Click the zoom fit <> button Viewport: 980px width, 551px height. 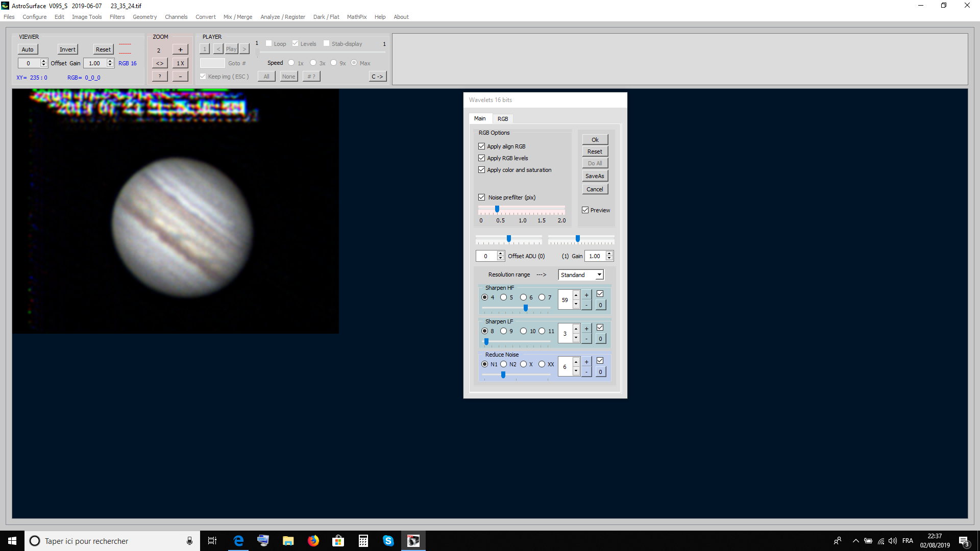pos(160,63)
